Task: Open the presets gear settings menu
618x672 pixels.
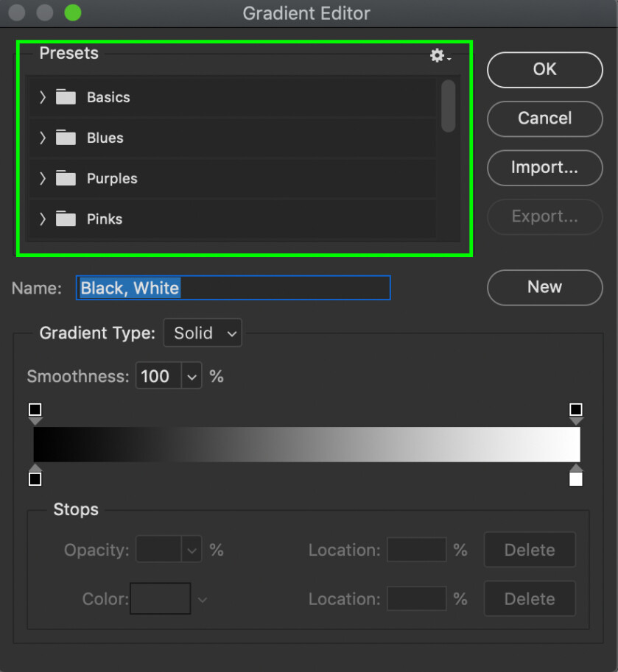Action: [x=438, y=55]
